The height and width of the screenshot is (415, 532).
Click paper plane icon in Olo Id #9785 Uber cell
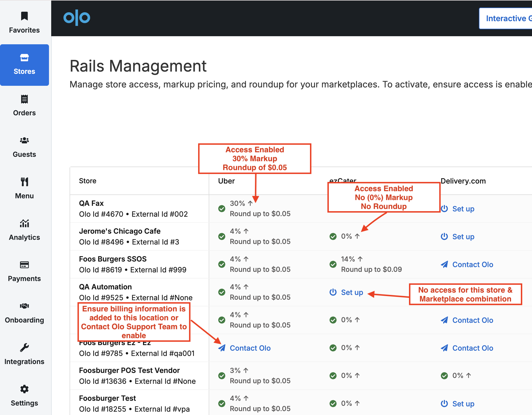[x=222, y=348]
